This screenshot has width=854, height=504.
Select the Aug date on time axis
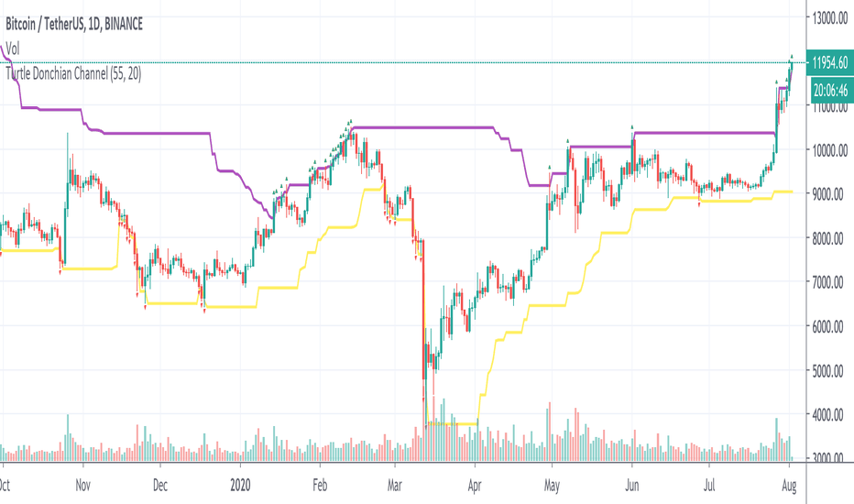coord(789,485)
